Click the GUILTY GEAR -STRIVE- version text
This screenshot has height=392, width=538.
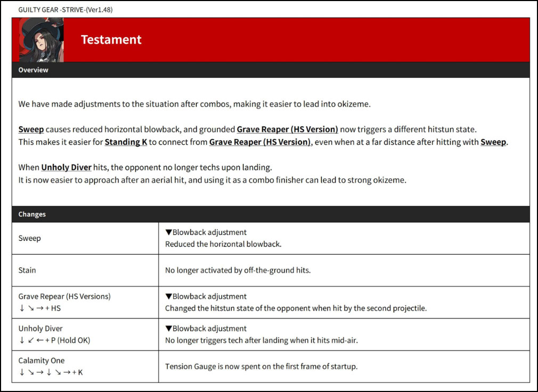coord(66,10)
